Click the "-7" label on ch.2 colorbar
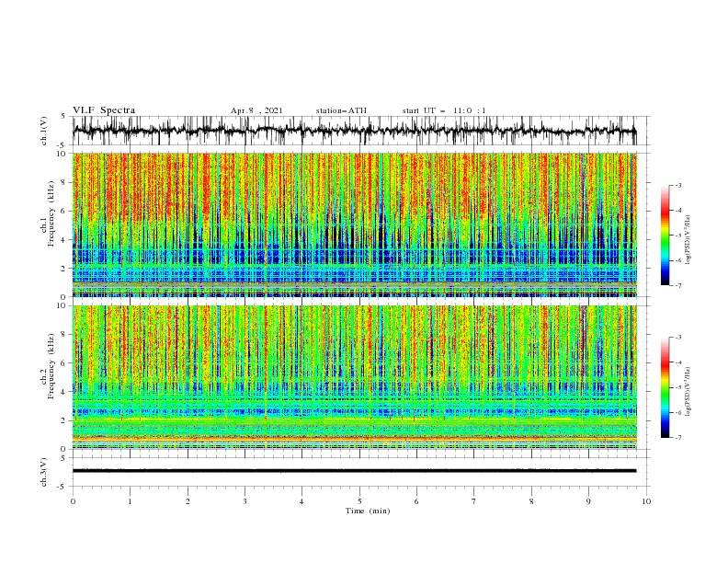Screen dimensions: 728x563 [678, 438]
